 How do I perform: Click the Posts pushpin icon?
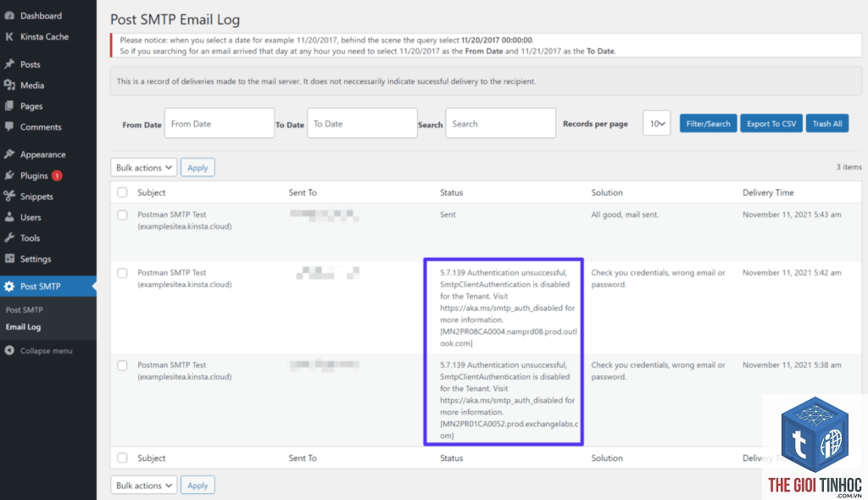pyautogui.click(x=9, y=64)
